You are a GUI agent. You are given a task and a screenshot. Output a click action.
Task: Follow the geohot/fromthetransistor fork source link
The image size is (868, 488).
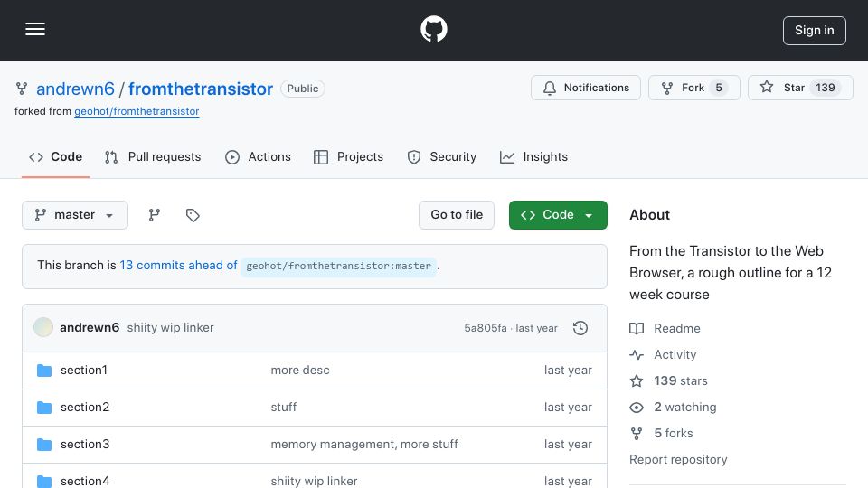[x=137, y=111]
